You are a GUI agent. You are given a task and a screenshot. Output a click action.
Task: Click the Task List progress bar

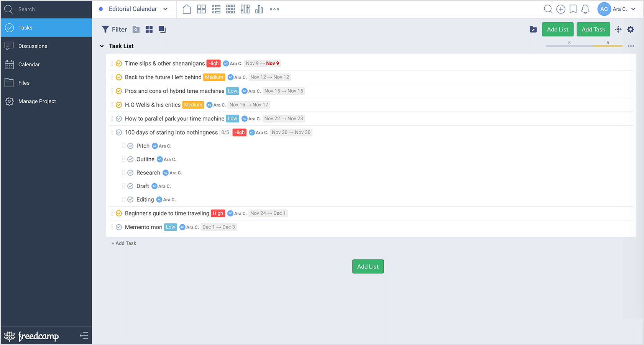(x=584, y=46)
